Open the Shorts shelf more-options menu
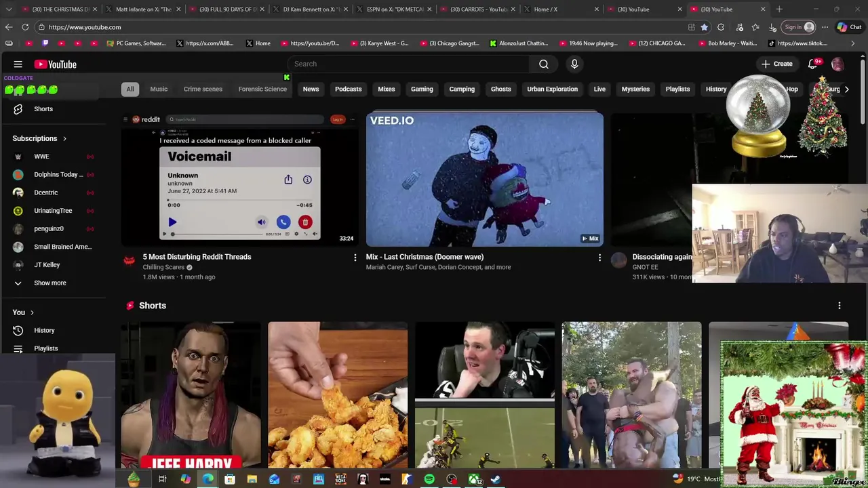This screenshot has height=488, width=868. (x=840, y=306)
